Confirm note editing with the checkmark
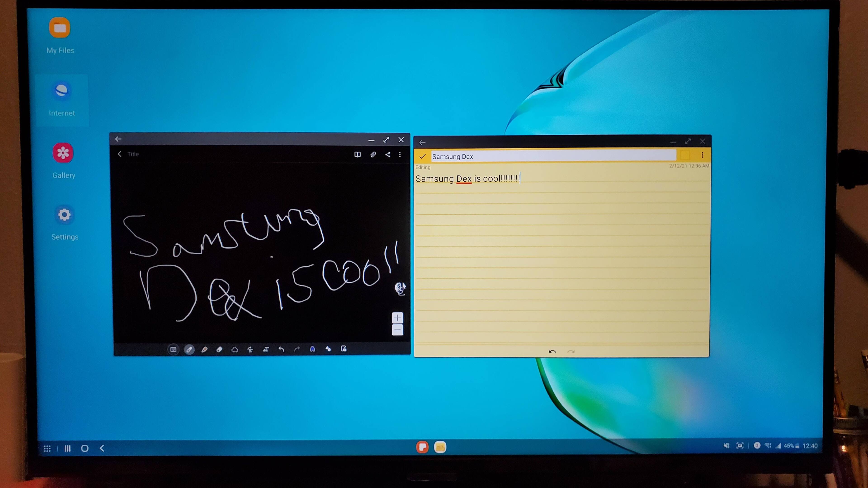This screenshot has width=868, height=488. point(422,156)
